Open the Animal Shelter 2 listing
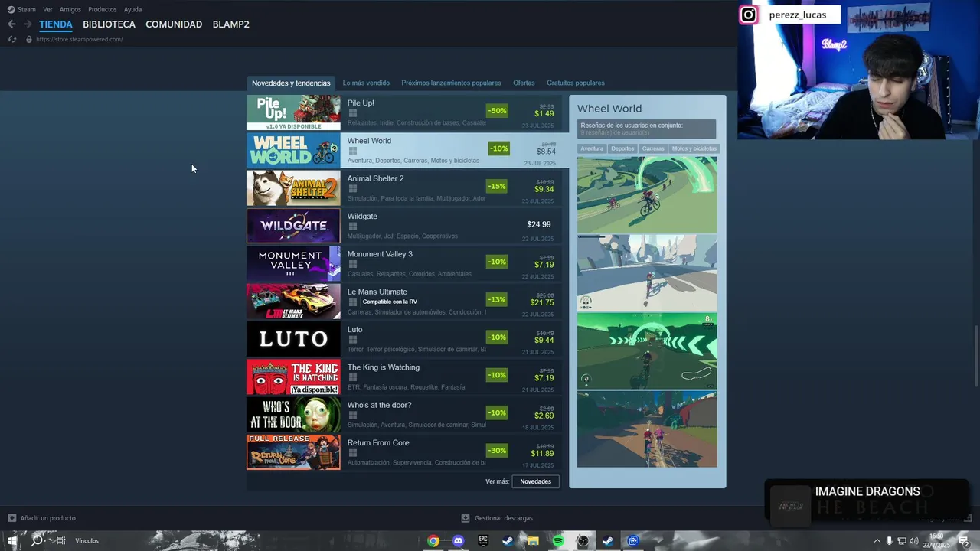 407,188
